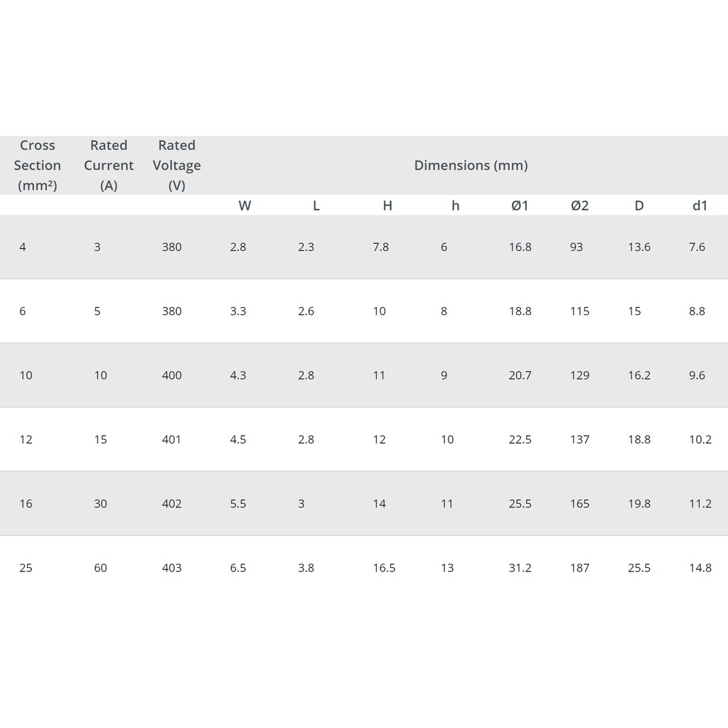
Task: Select the Dimensions (mm) header cell
Action: [x=471, y=165]
